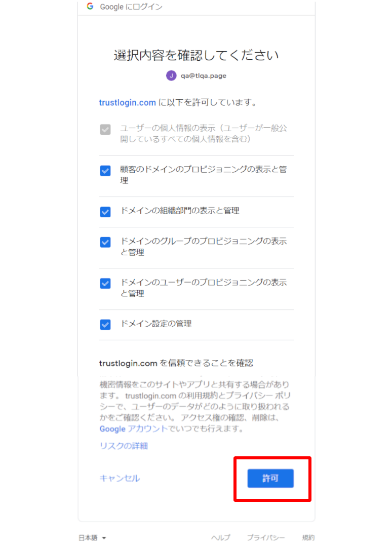The height and width of the screenshot is (549, 392).
Task: Click the Google logo icon in the header
Action: click(x=90, y=6)
